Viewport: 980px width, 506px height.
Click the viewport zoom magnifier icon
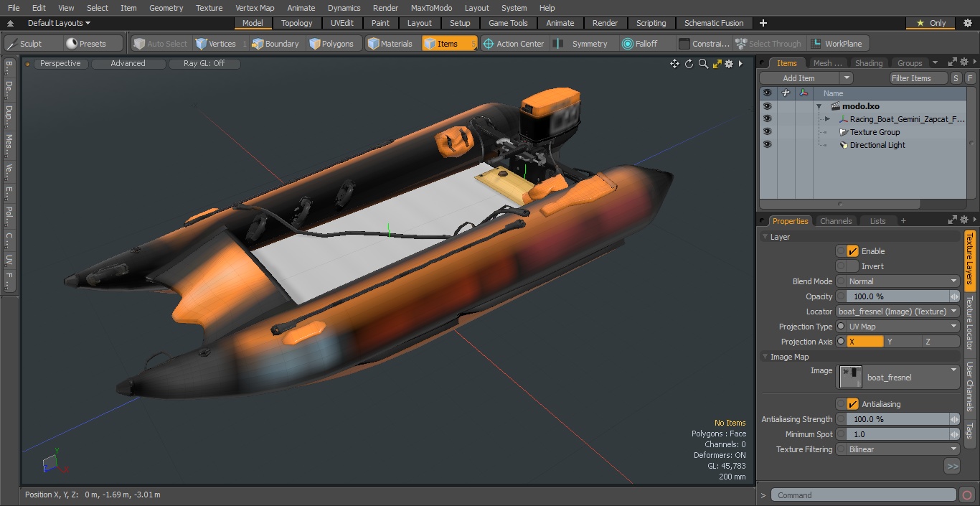(x=702, y=64)
